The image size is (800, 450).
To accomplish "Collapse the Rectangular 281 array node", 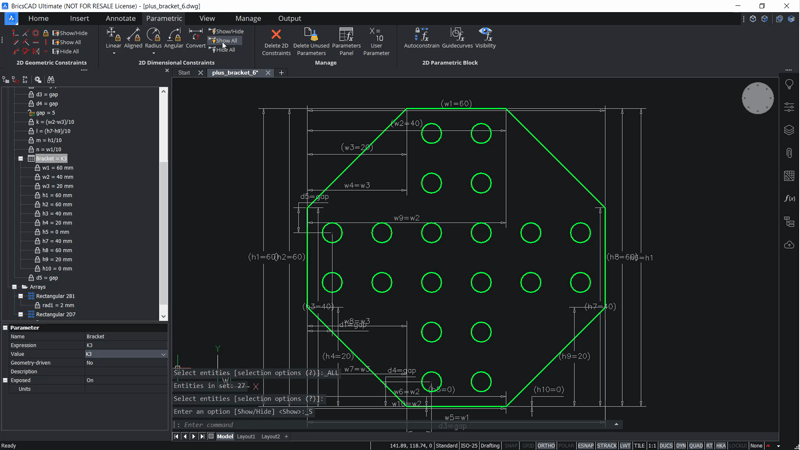I will pos(21,296).
